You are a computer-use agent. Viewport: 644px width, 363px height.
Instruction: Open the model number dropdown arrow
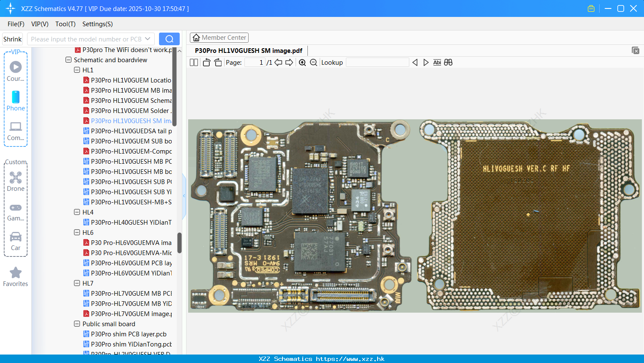point(148,39)
